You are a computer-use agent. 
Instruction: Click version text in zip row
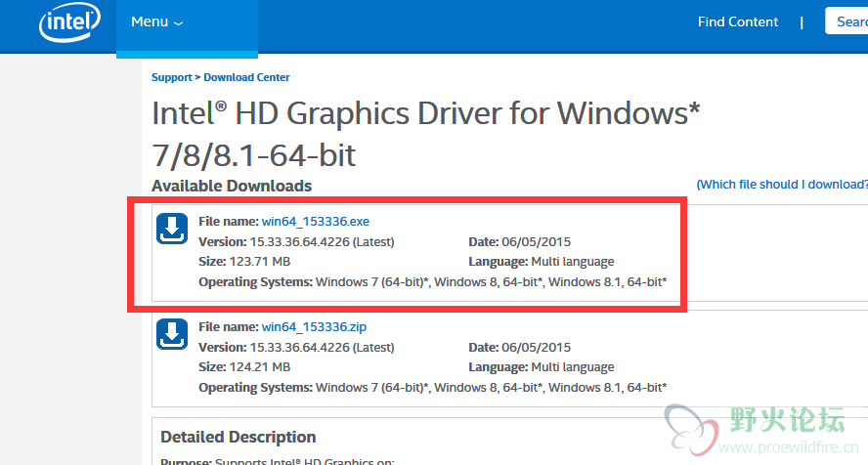tap(296, 347)
